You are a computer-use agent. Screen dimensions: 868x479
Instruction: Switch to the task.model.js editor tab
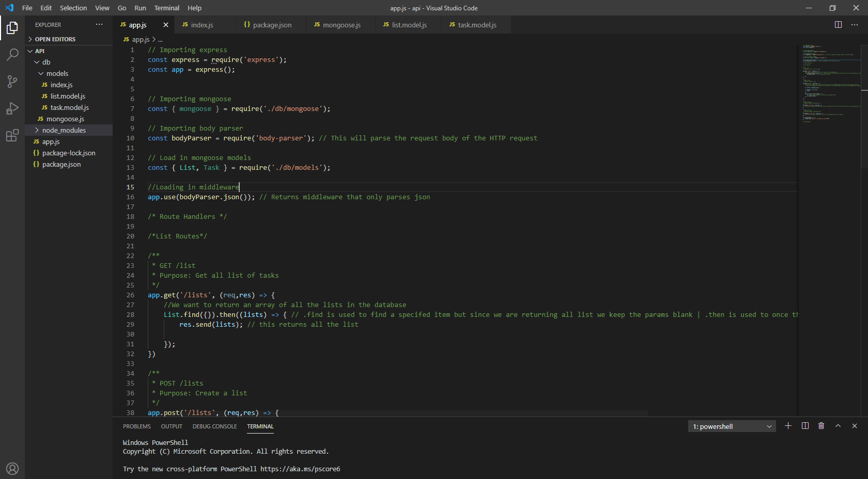476,25
